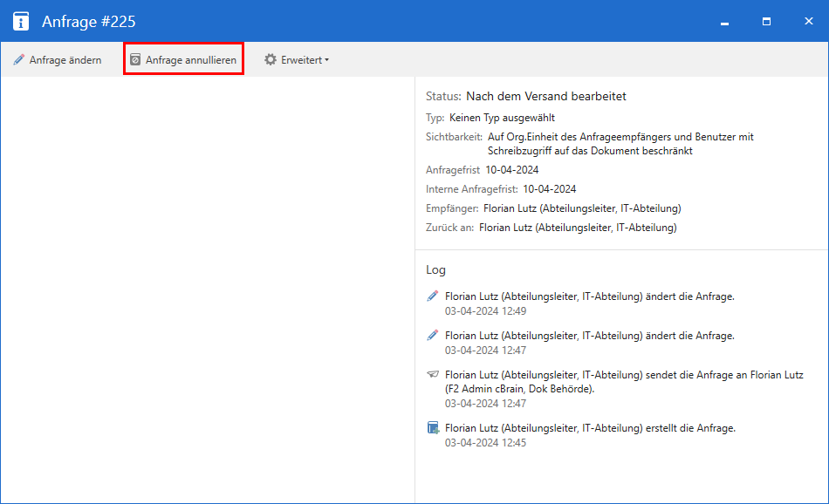The image size is (829, 504).
Task: Click the pencil icon of the 12:47 'ändert' entry
Action: 432,336
